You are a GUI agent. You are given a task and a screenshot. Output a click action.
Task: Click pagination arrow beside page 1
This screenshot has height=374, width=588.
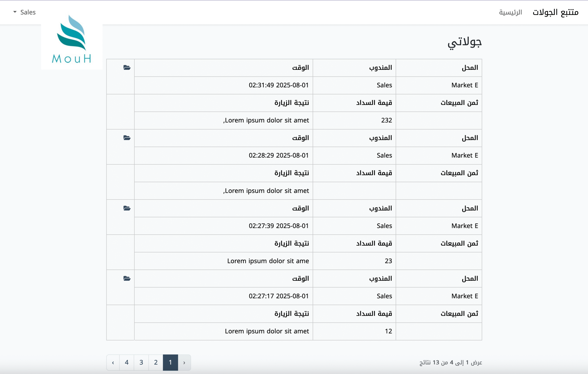tap(184, 362)
